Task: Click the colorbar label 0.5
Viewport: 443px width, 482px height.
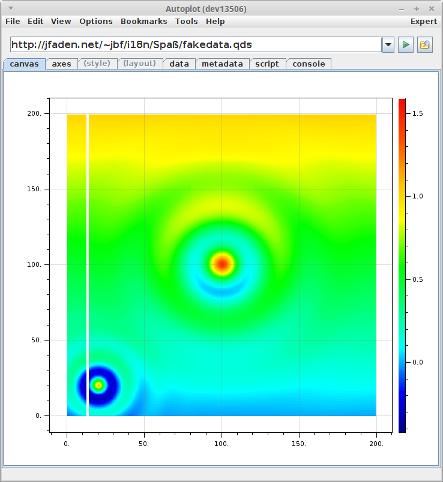Action: 418,280
